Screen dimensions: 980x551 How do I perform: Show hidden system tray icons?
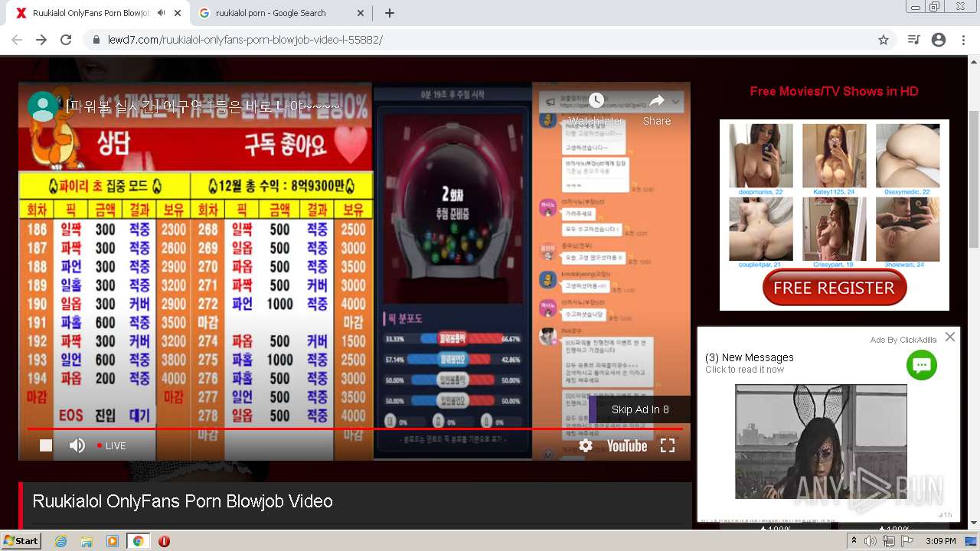[854, 541]
